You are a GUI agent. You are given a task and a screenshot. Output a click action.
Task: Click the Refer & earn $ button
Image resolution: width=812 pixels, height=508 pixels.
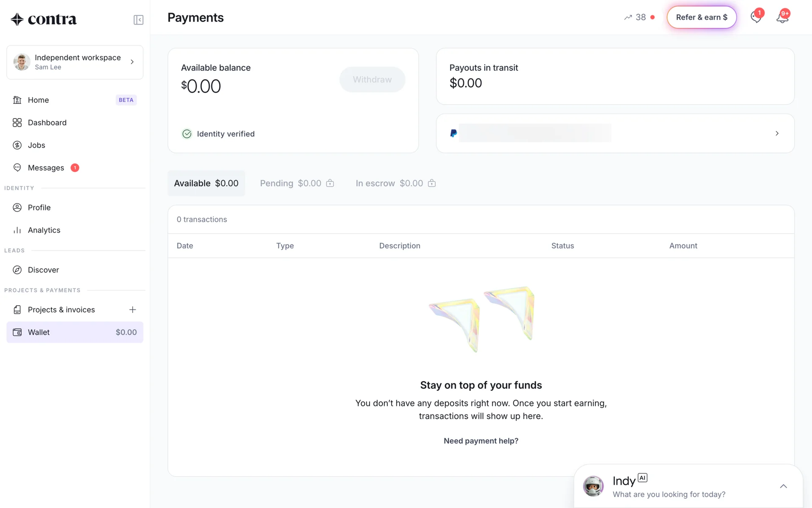[x=702, y=17]
